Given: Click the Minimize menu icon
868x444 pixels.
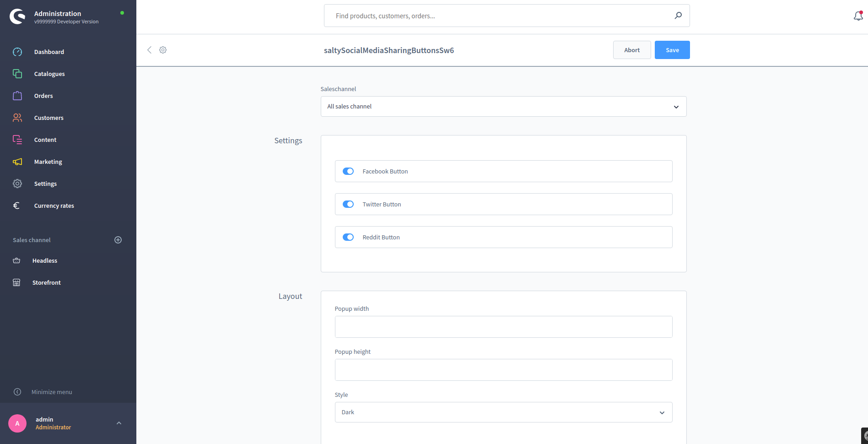Looking at the screenshot, I should point(17,392).
